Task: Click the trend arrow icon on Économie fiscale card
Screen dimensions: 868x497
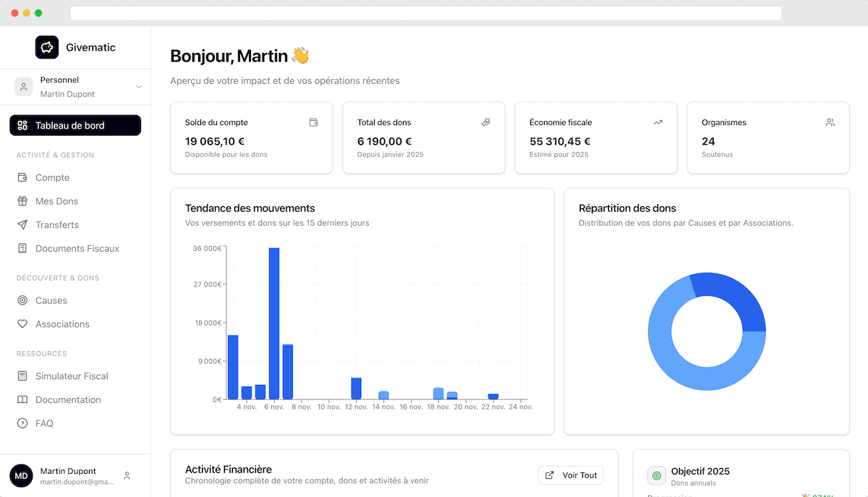Action: pyautogui.click(x=658, y=122)
